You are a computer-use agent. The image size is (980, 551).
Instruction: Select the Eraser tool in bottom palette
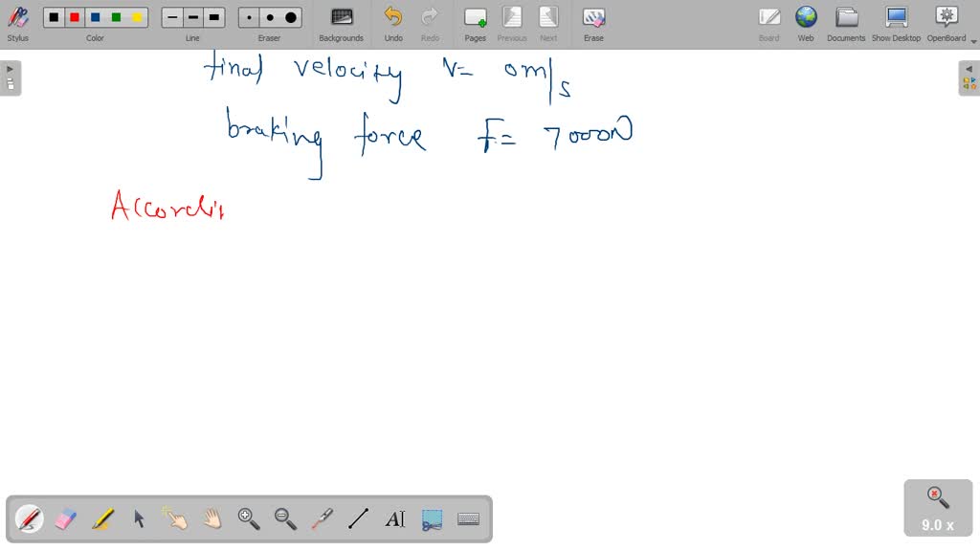(66, 518)
